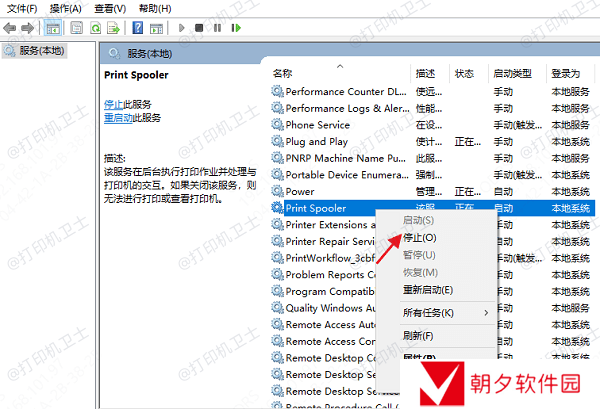The width and height of the screenshot is (600, 409).
Task: Select the PrintWorkflow_3cbf service row
Action: [323, 258]
